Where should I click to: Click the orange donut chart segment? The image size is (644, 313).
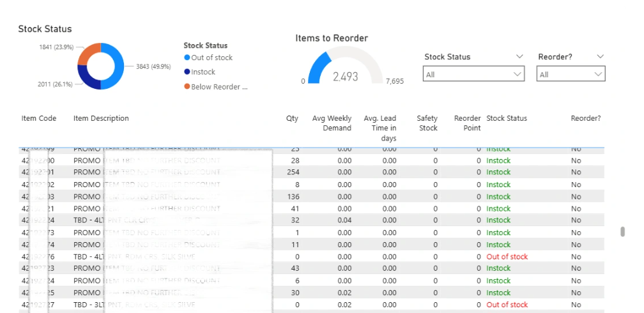(88, 52)
